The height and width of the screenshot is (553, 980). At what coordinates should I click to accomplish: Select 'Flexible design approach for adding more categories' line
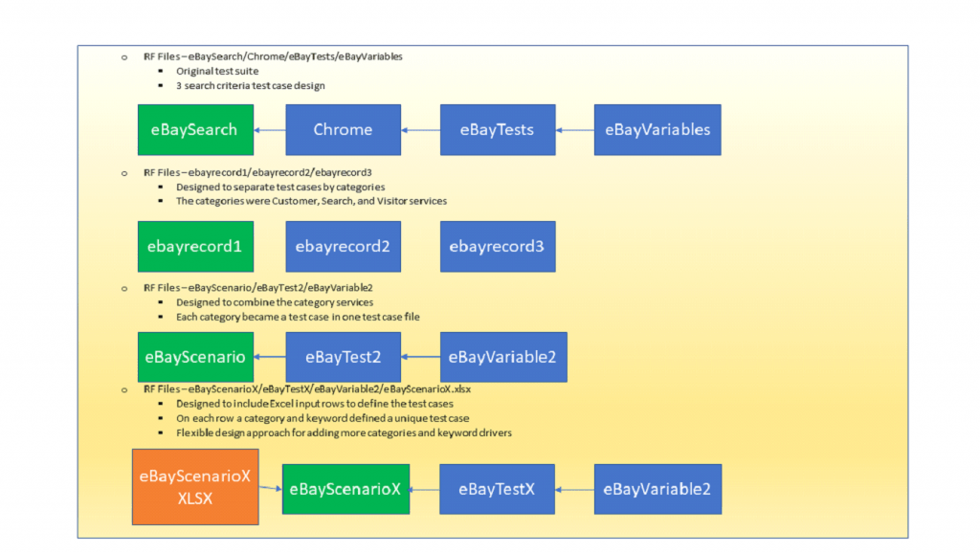(x=344, y=433)
